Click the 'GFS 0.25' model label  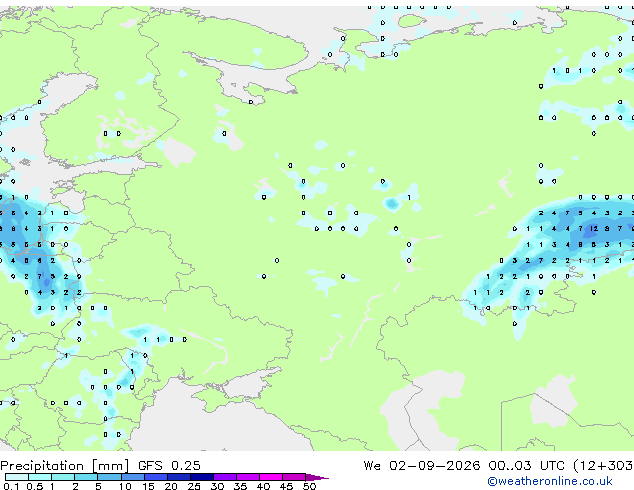point(169,466)
